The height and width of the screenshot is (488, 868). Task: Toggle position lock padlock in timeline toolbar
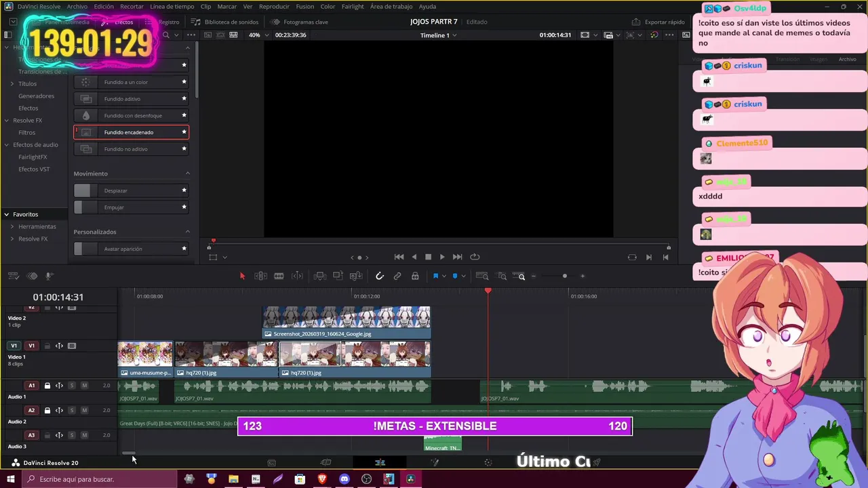coord(415,276)
